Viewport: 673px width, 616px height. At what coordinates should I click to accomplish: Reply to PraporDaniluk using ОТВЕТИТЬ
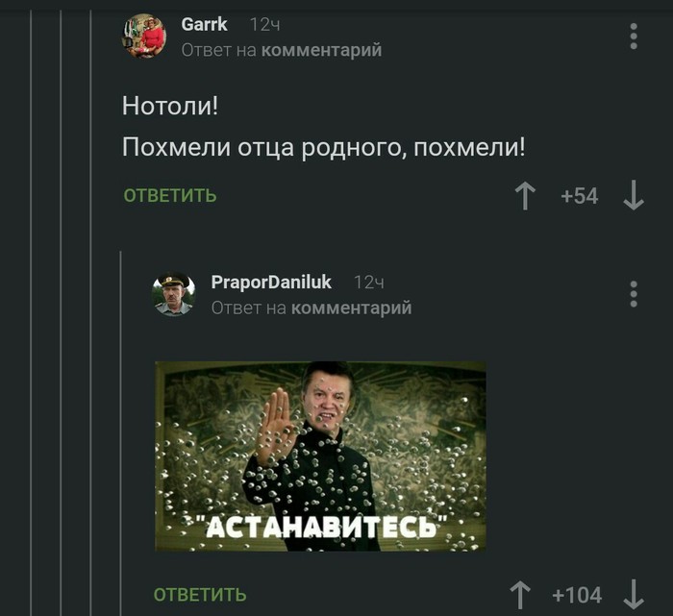(x=200, y=595)
